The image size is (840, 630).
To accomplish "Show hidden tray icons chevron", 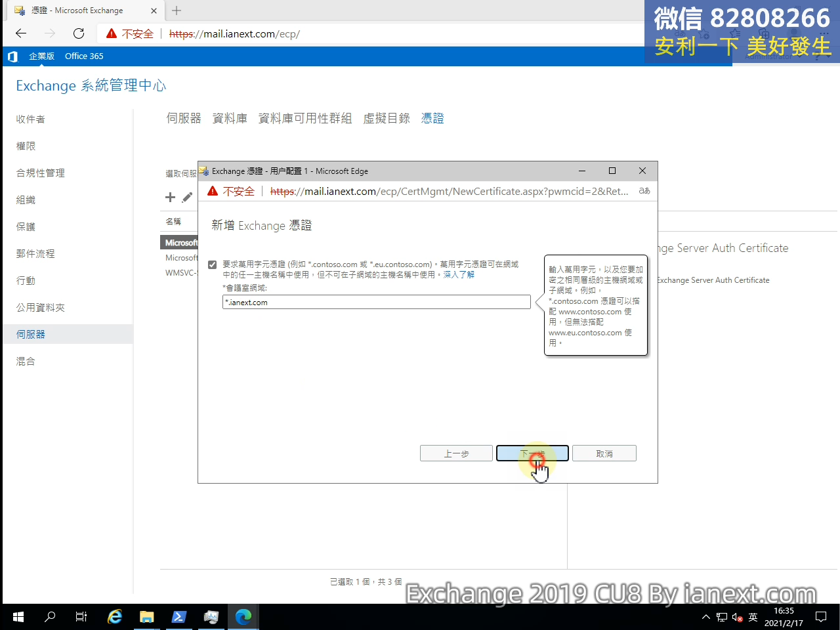I will 706,617.
